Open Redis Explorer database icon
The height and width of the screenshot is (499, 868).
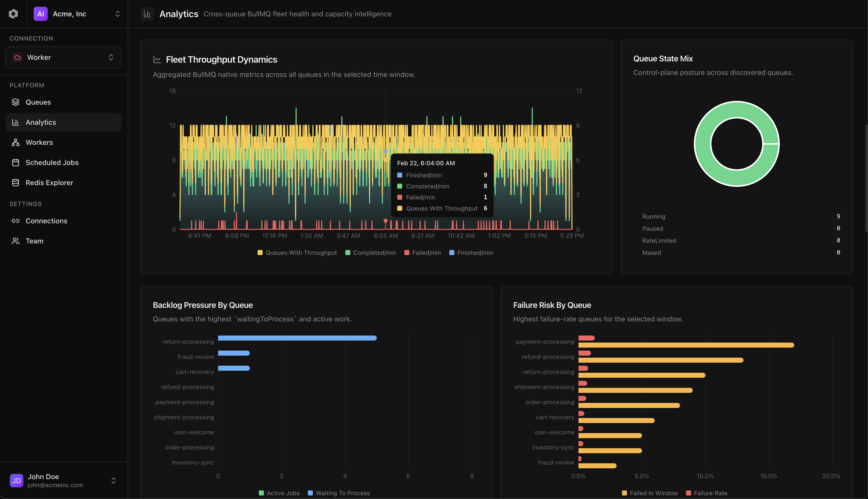tap(16, 182)
